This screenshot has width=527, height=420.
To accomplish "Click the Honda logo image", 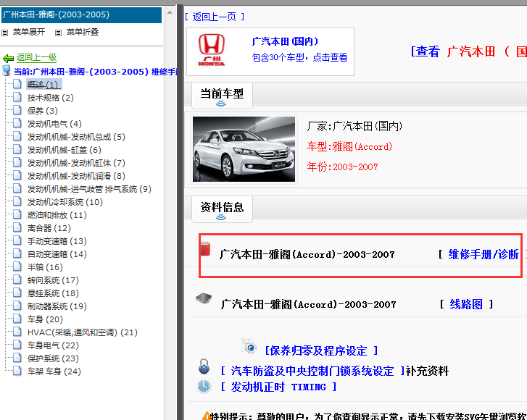I will (x=212, y=50).
